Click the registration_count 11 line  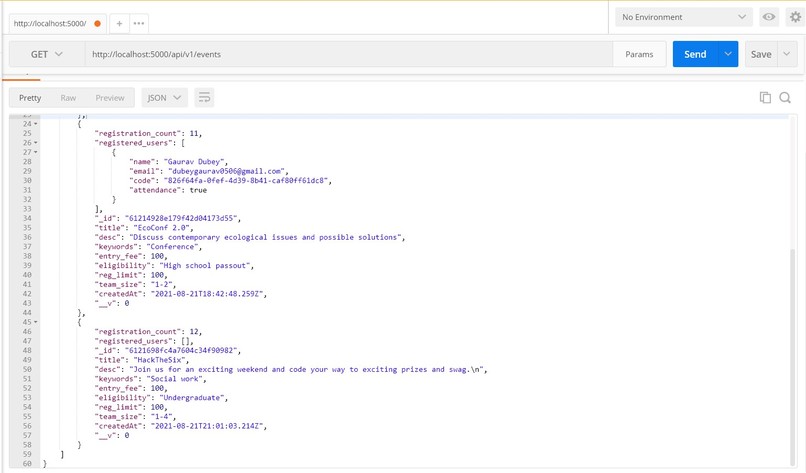coord(148,133)
